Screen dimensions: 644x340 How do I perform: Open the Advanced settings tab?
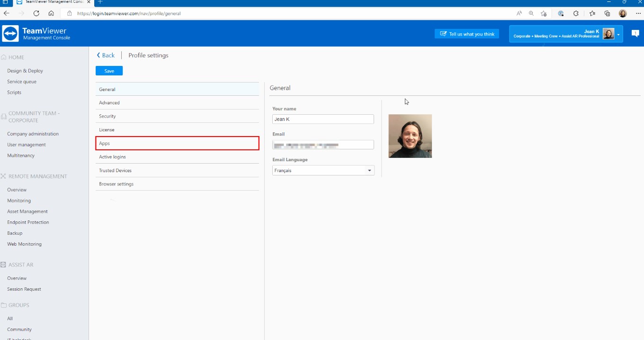177,102
